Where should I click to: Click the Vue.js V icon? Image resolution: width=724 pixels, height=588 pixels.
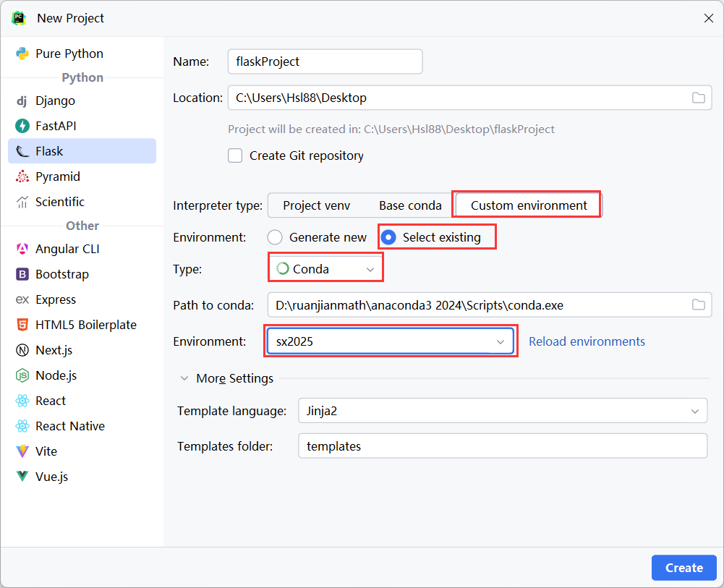coord(22,477)
